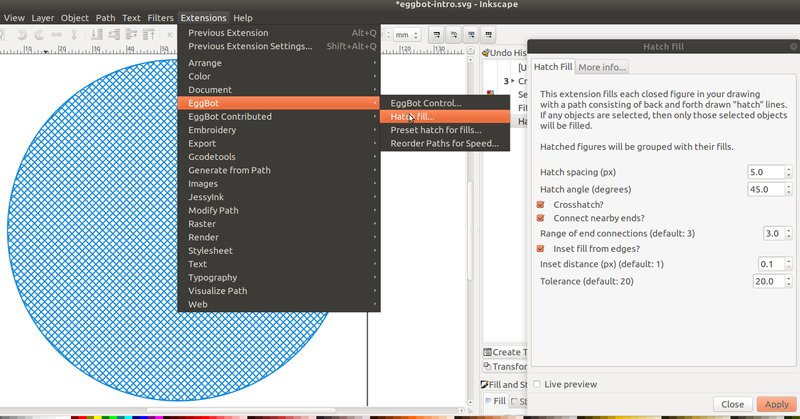Expand the Render submenu

point(279,237)
